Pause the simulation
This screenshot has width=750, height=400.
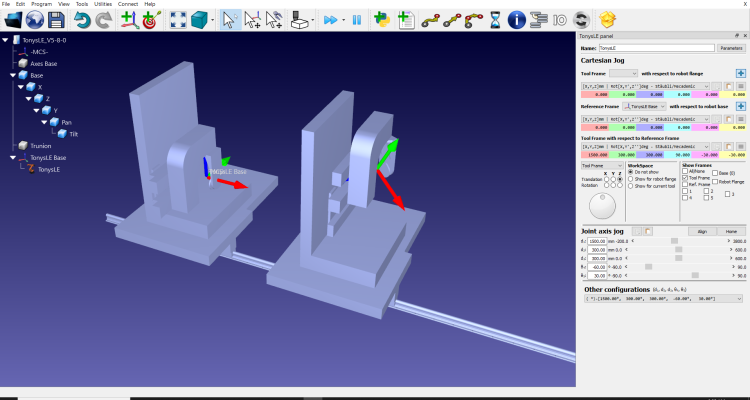357,20
